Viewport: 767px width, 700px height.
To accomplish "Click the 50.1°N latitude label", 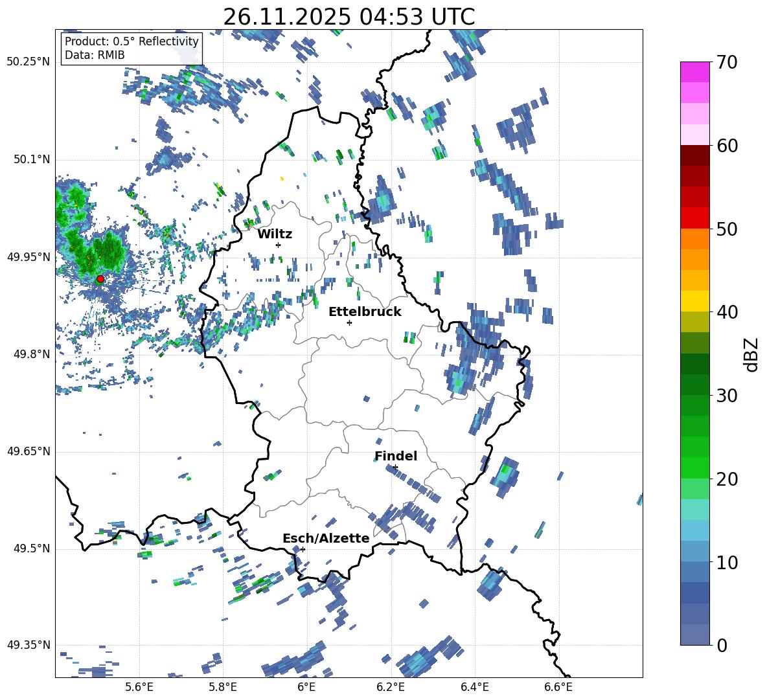I will tap(31, 160).
